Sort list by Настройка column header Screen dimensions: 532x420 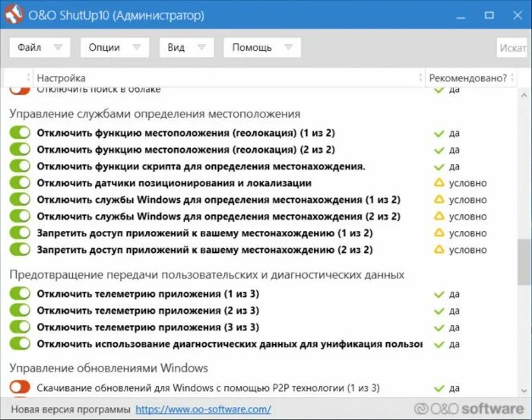[227, 78]
